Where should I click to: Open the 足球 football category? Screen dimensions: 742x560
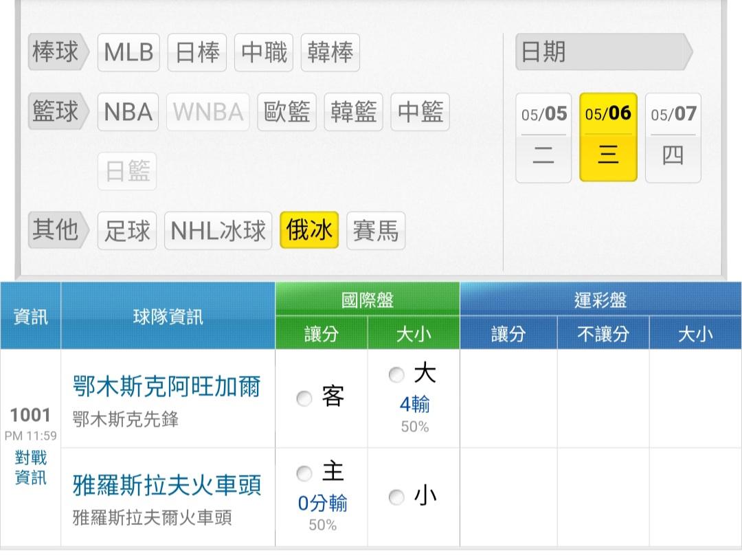click(127, 231)
